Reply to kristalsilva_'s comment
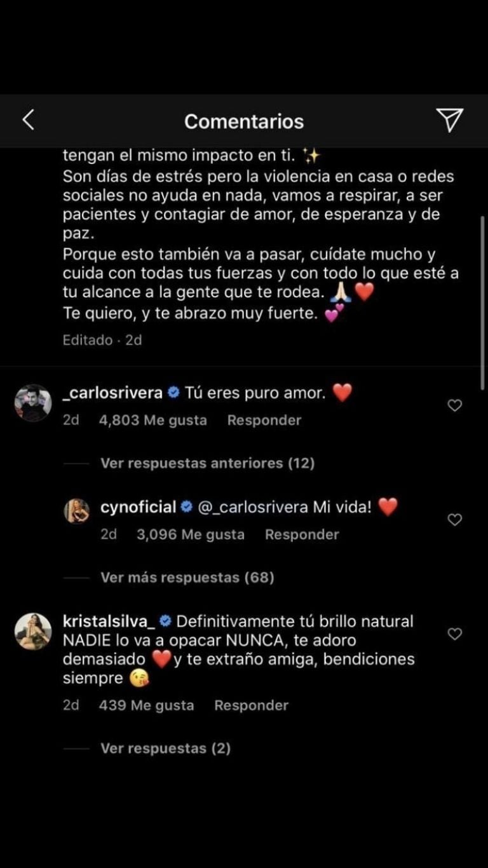The height and width of the screenshot is (868, 488). coord(251,705)
